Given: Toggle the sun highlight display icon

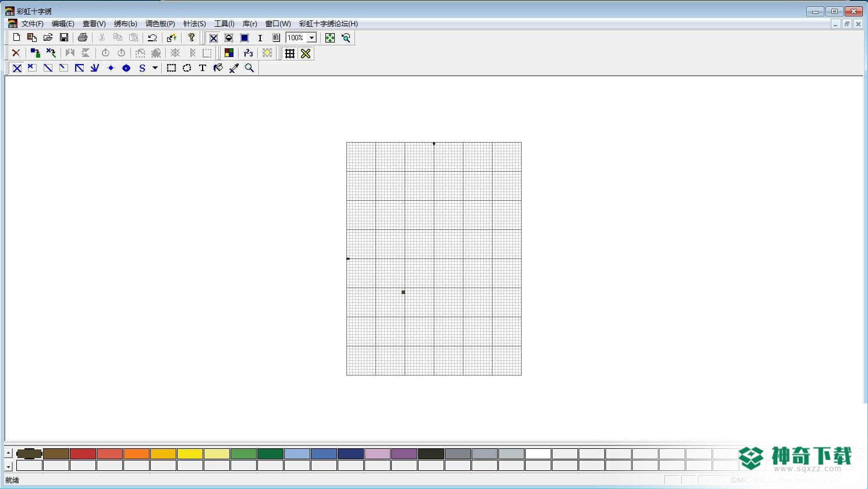Looking at the screenshot, I should coord(267,53).
